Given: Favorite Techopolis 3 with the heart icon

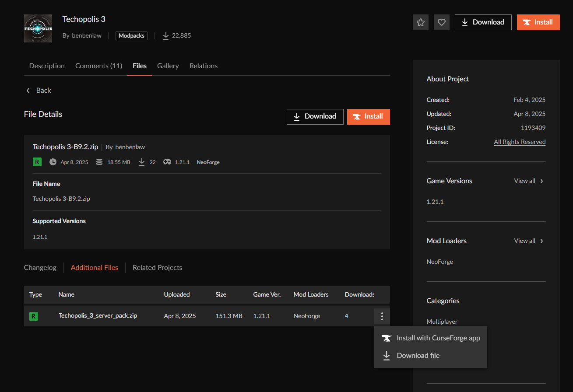Looking at the screenshot, I should [441, 22].
